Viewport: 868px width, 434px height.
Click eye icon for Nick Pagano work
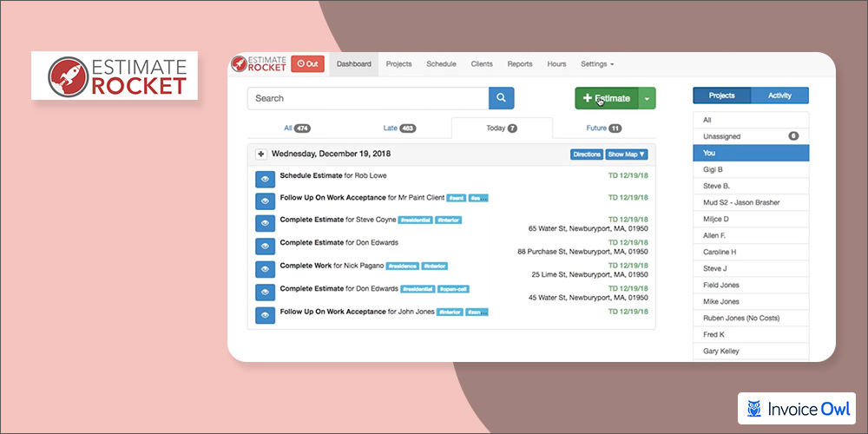tap(265, 269)
